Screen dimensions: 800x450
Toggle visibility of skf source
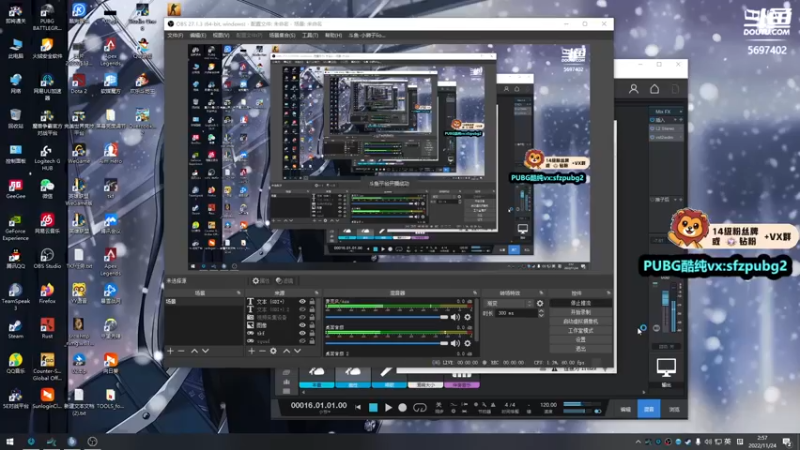302,333
